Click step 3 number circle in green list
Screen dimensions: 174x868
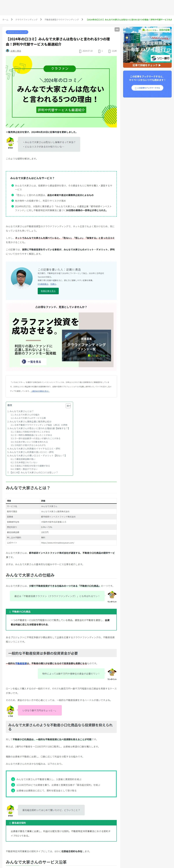point(13,790)
